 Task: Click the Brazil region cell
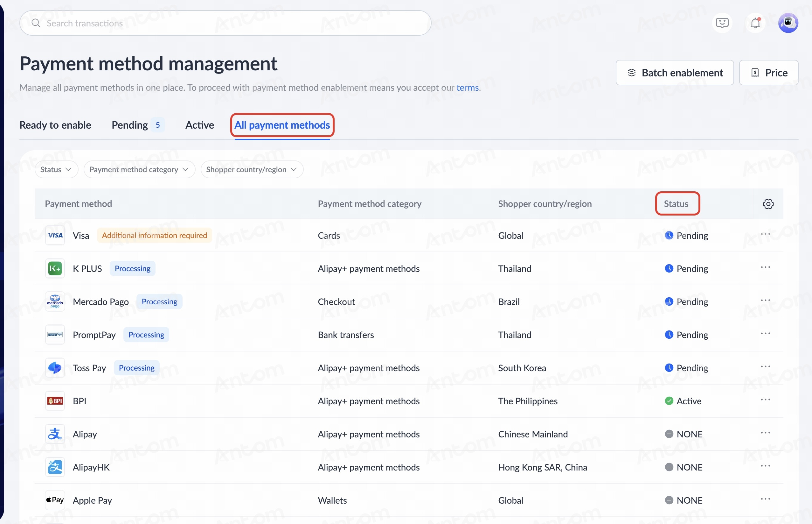point(509,301)
